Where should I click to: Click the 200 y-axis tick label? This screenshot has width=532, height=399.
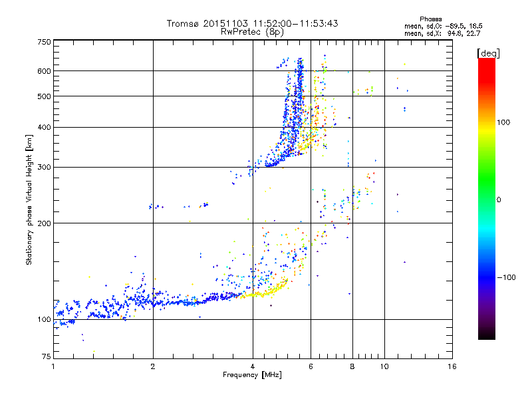point(44,223)
